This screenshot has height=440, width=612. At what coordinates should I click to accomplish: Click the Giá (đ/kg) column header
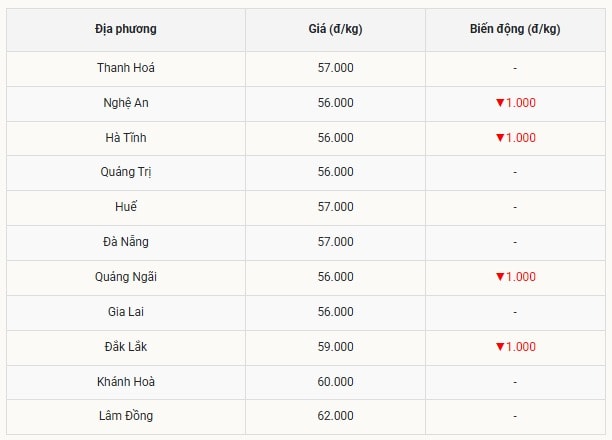click(335, 29)
